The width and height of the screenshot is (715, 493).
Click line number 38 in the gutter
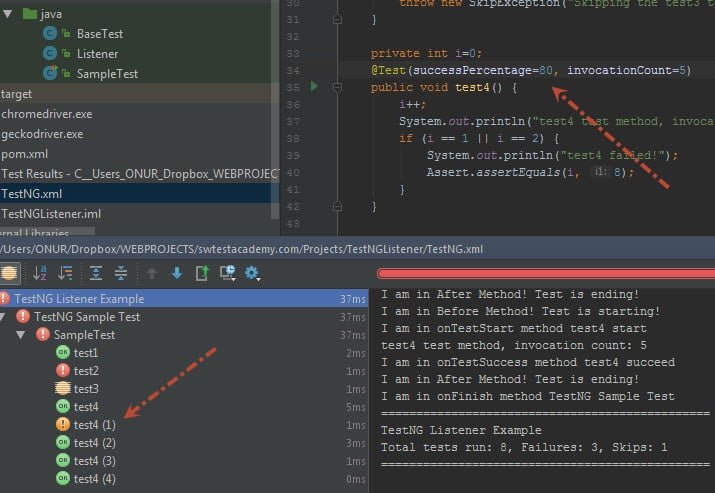point(293,138)
